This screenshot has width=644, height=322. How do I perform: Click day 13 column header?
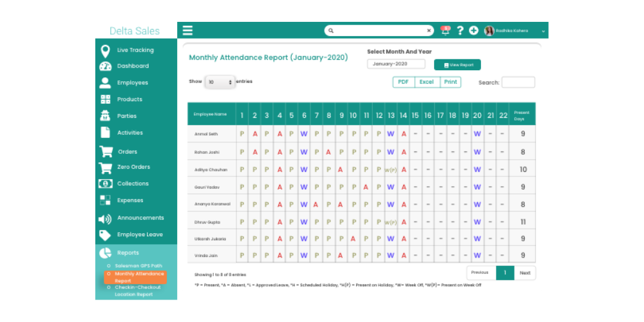pos(391,115)
